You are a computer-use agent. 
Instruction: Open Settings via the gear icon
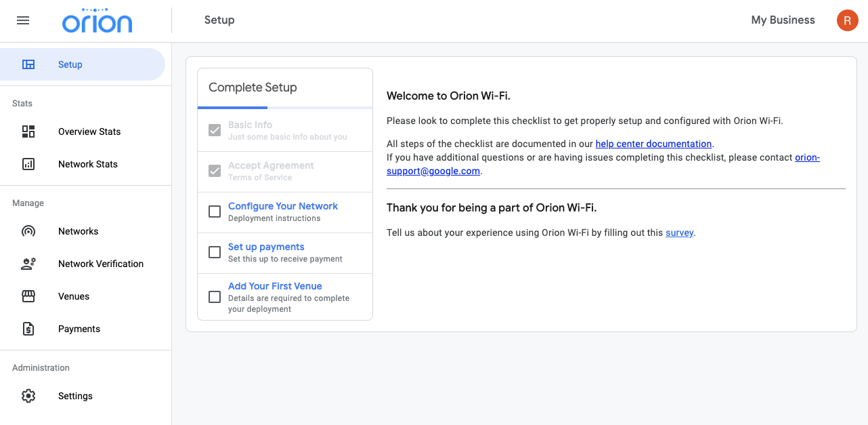pyautogui.click(x=28, y=395)
